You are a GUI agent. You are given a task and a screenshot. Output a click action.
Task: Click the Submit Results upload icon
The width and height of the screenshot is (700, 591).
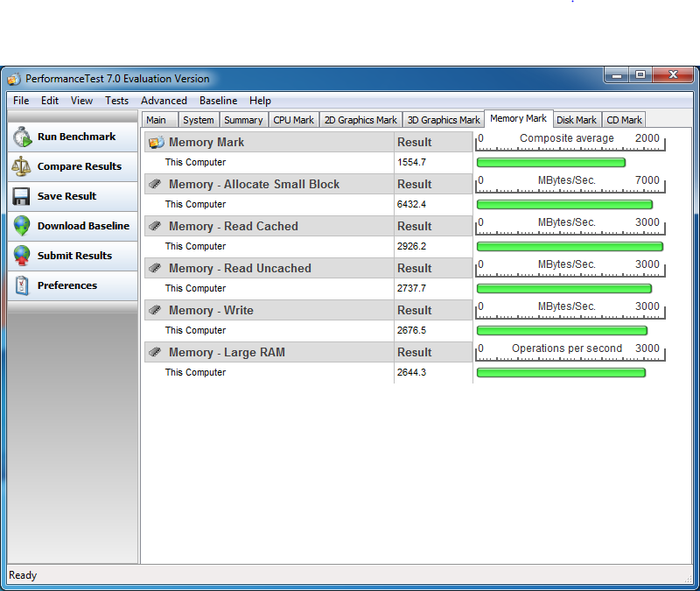pyautogui.click(x=23, y=256)
